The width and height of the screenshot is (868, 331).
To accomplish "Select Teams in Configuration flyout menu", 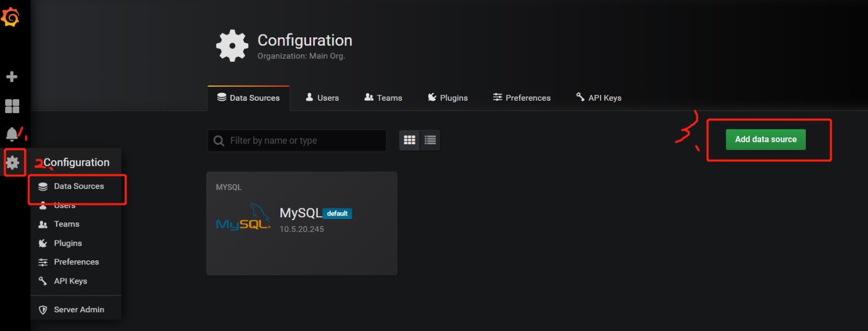I will click(x=66, y=224).
